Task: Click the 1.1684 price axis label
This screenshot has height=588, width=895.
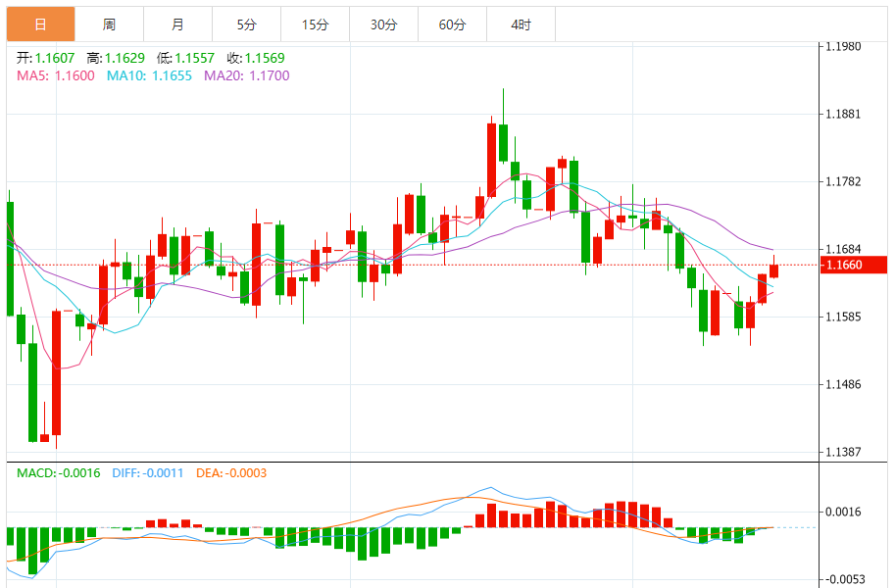Action: tap(843, 249)
